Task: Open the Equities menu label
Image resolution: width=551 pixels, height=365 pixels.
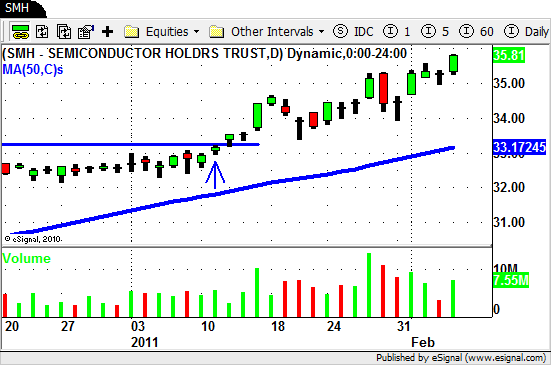Action: (x=167, y=32)
